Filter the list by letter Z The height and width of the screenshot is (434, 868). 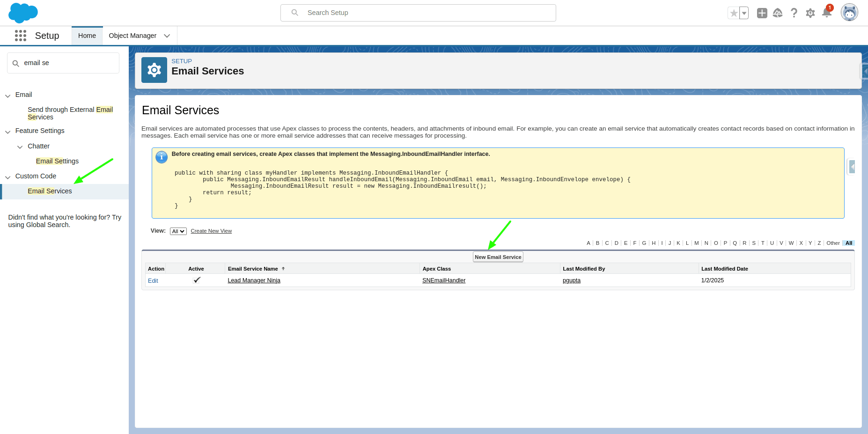(x=819, y=243)
